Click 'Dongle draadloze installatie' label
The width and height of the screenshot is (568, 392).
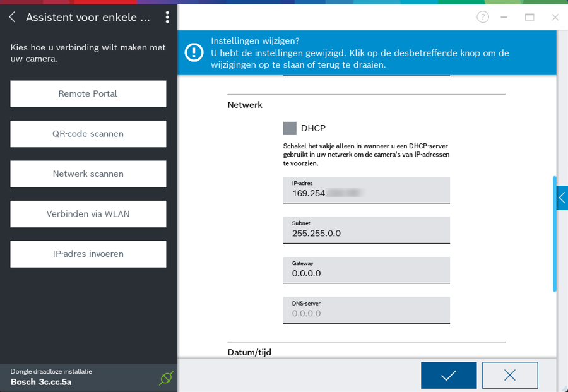click(51, 371)
